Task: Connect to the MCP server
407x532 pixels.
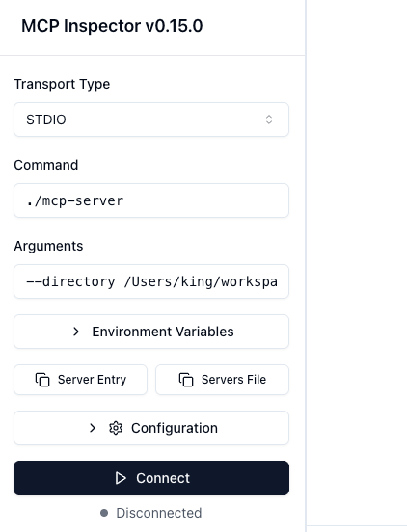Action: pos(151,478)
